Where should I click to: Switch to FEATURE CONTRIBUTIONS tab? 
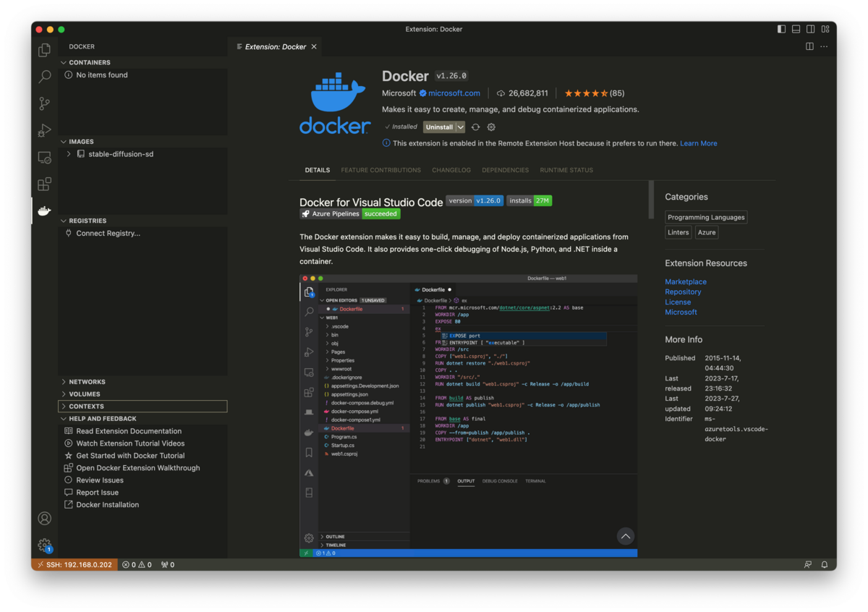point(380,170)
